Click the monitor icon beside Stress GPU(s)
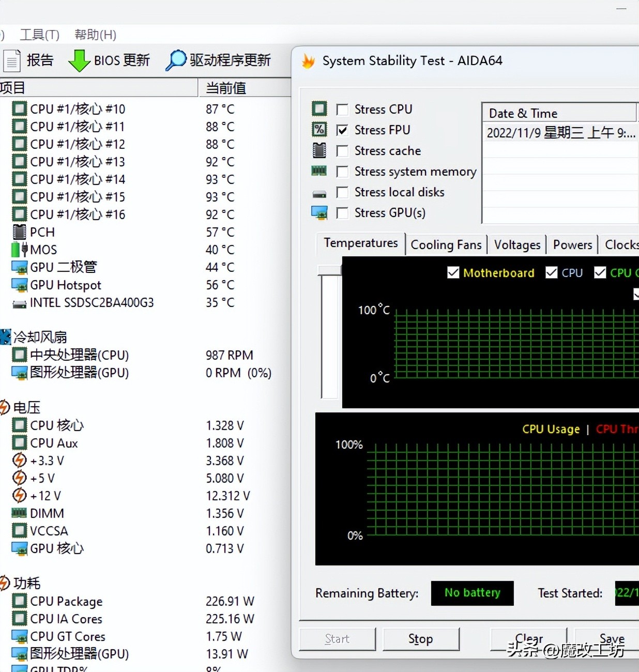Viewport: 639px width, 672px height. (319, 212)
